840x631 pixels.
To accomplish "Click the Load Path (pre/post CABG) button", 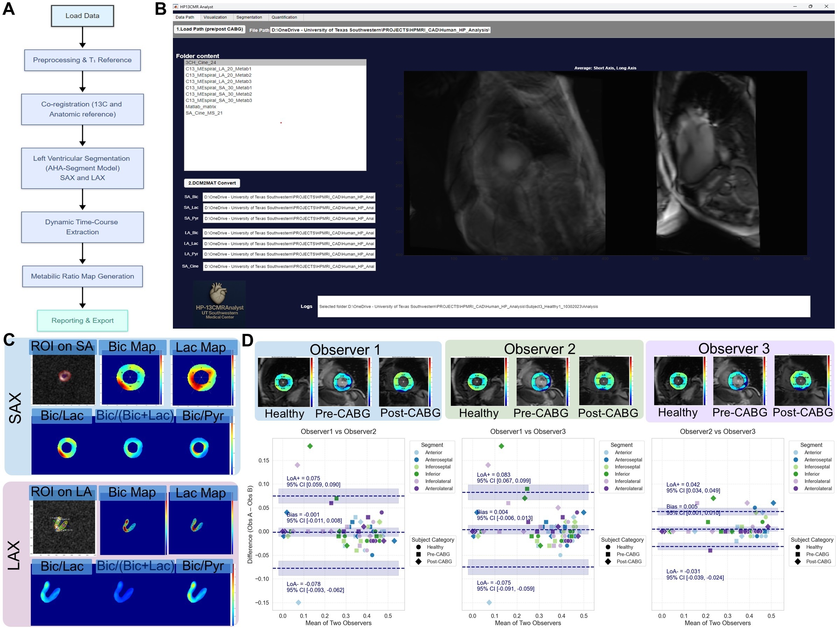I will 209,29.
